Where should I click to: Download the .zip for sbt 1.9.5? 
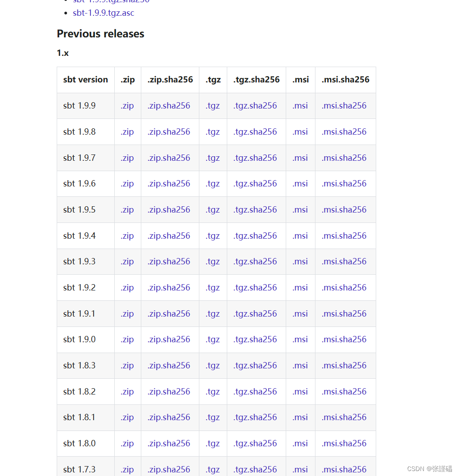(x=127, y=210)
